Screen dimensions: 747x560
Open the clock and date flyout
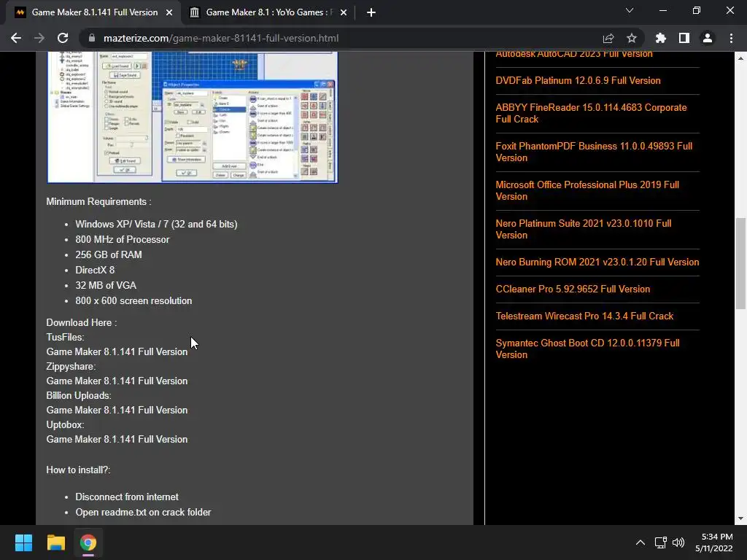click(713, 542)
